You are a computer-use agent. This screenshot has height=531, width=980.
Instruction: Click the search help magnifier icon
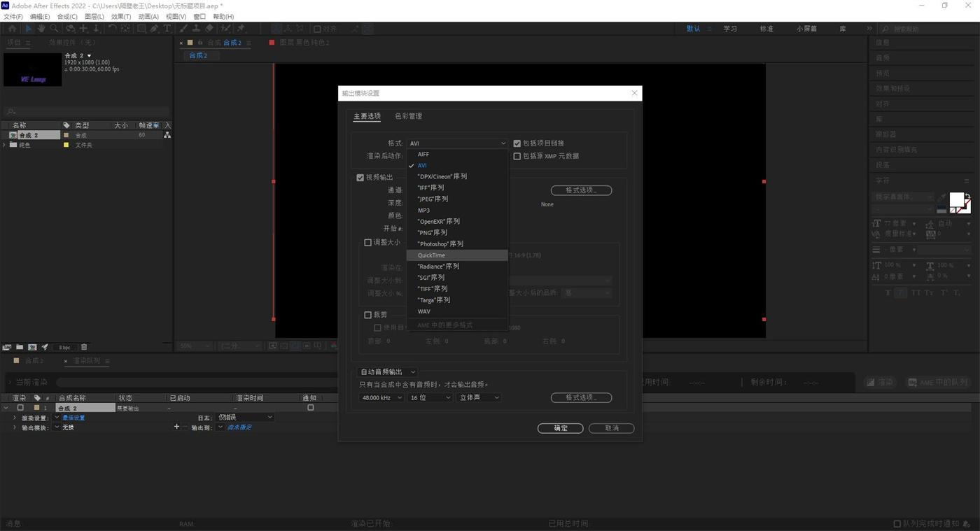pos(885,29)
